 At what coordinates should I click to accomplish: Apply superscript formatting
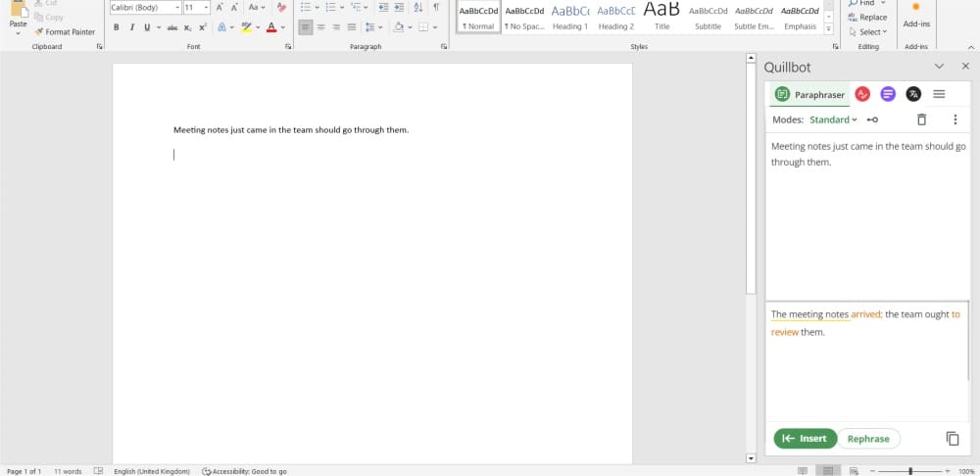(x=203, y=27)
